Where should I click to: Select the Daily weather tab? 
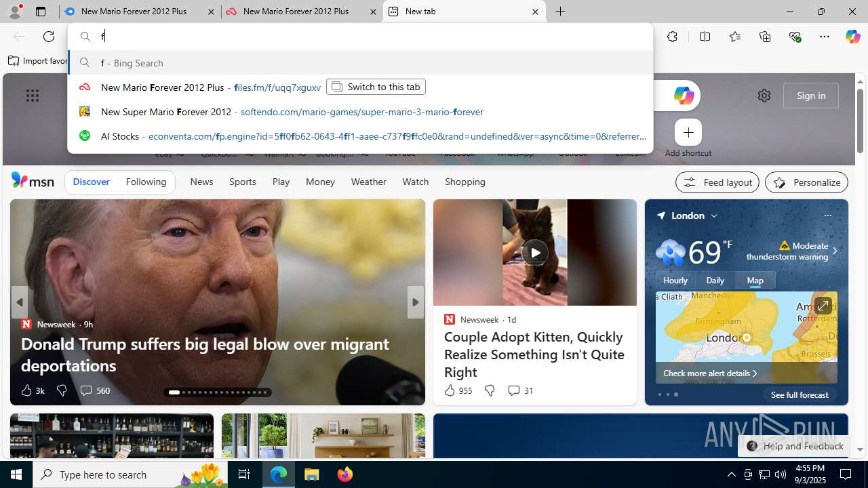pos(715,280)
